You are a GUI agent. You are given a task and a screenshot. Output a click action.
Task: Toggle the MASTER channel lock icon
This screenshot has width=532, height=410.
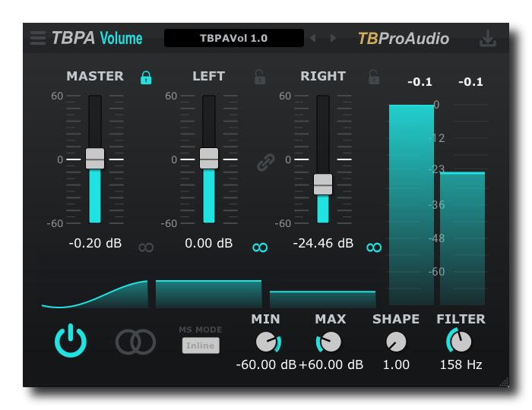[x=146, y=77]
